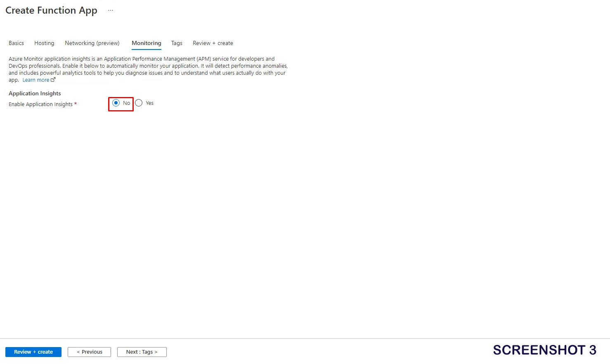Click external link icon beside Learn more
This screenshot has height=364, width=610.
click(53, 80)
